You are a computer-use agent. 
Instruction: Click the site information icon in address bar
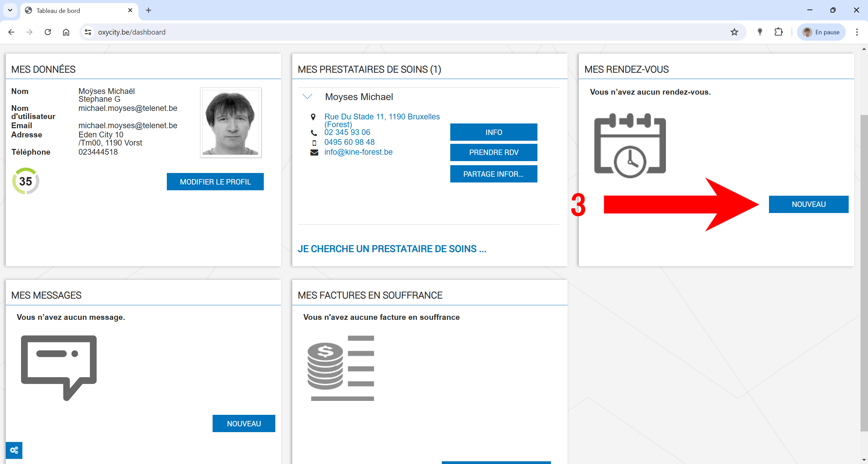[x=88, y=32]
